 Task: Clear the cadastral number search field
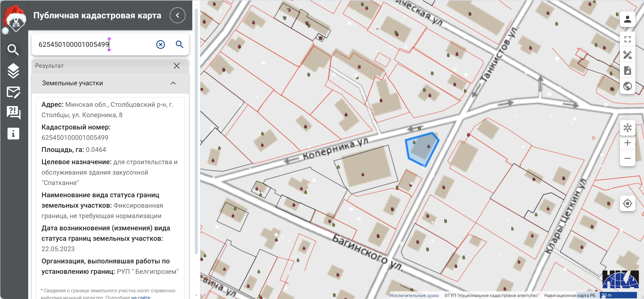(x=161, y=44)
